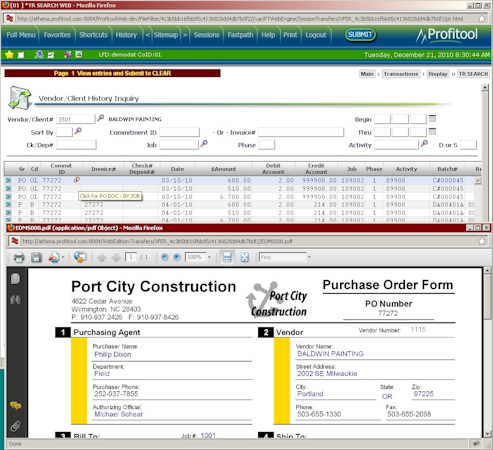Image resolution: width=493 pixels, height=450 pixels.
Task: Expand PO 510.00 row arrow
Action: point(8,188)
